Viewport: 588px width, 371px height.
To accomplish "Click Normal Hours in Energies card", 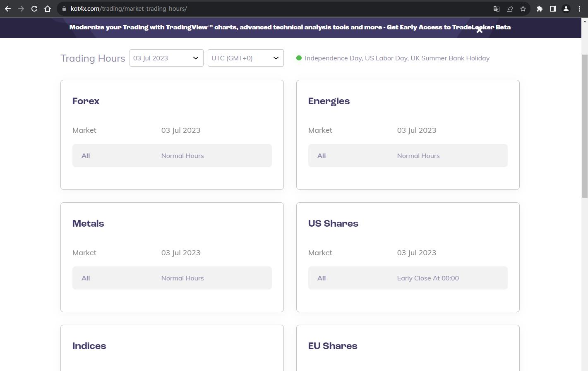I will (x=418, y=156).
